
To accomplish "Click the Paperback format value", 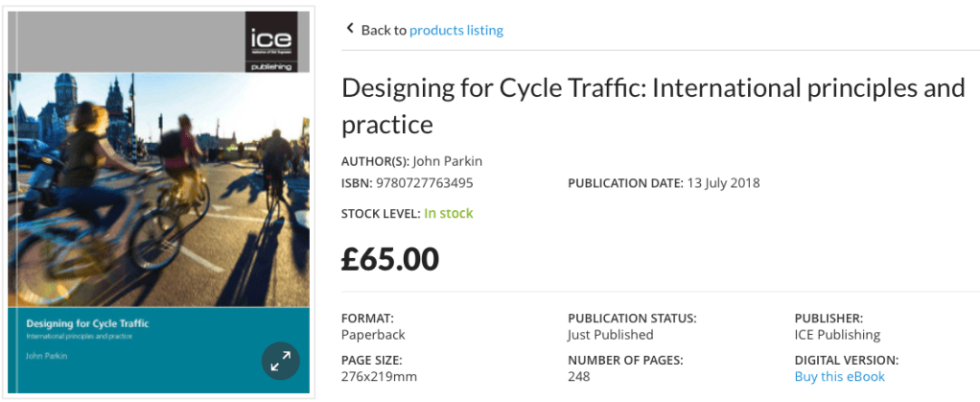I will click(373, 335).
